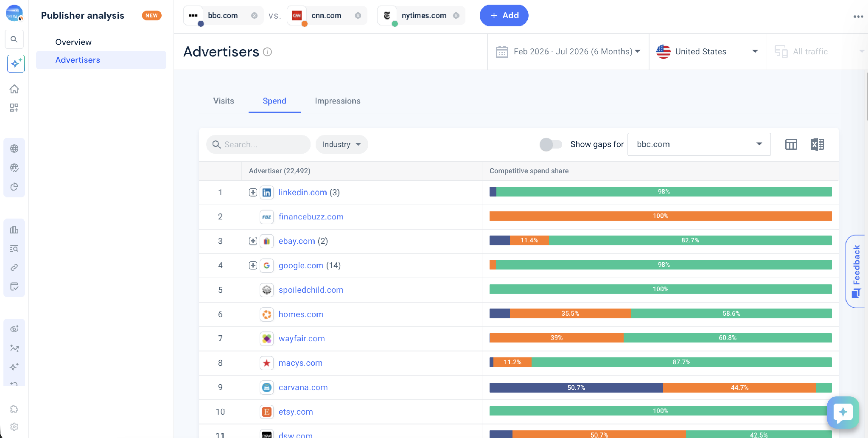
Task: Remove bbc.com from comparison
Action: (x=254, y=16)
